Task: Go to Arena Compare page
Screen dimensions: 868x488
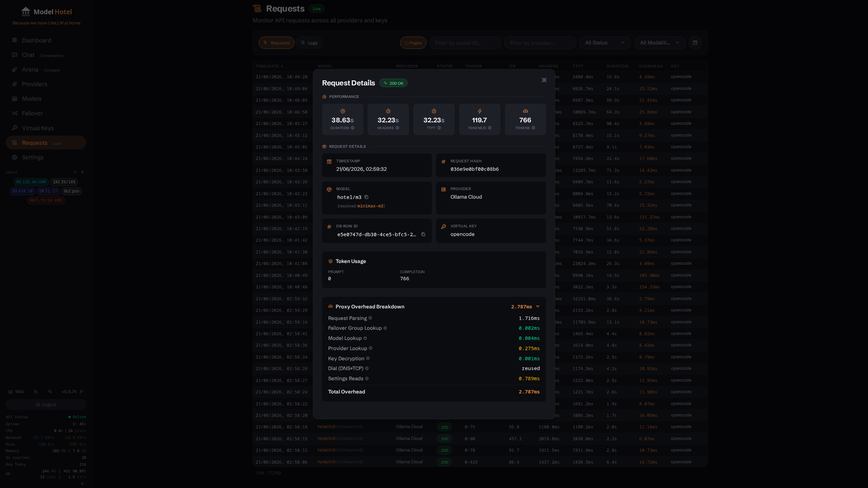Action: [x=46, y=69]
